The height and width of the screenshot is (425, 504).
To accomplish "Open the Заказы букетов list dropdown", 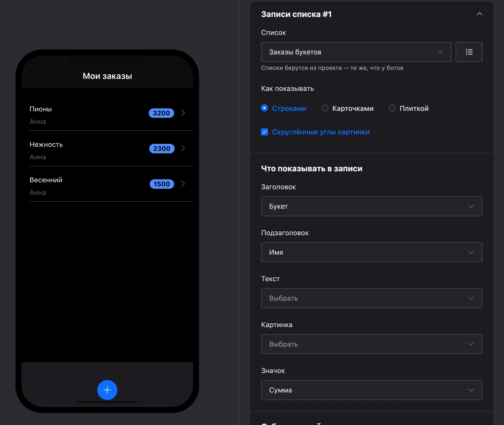I will click(356, 52).
